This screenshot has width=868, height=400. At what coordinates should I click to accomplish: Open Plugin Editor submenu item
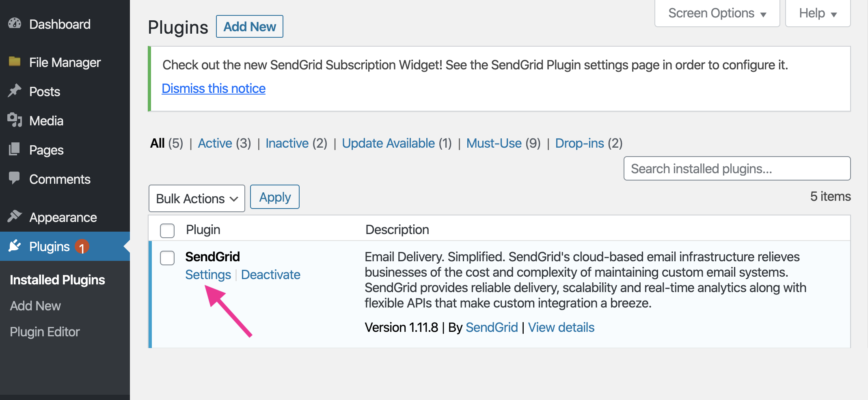(x=45, y=332)
